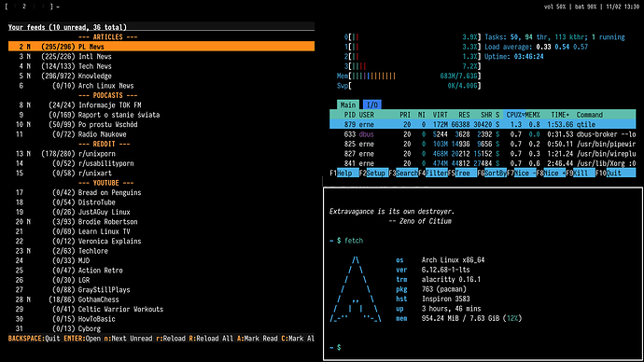Sort htop by TIME+ column header
Image resolution: width=644 pixels, height=362 pixels.
560,115
